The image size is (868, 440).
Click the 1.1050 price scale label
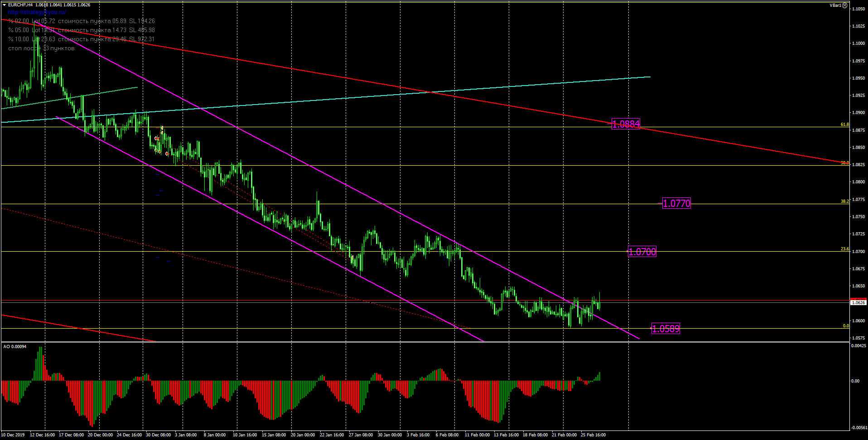pyautogui.click(x=858, y=9)
